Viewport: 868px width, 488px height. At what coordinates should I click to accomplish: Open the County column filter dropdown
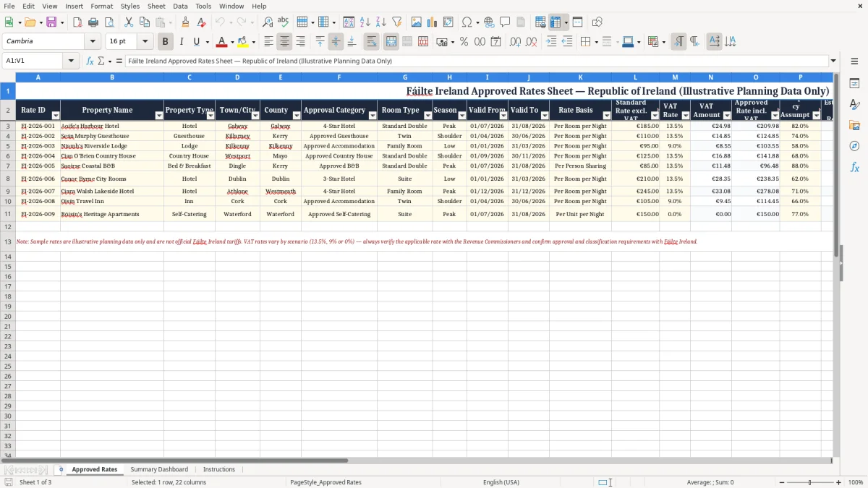coord(296,116)
